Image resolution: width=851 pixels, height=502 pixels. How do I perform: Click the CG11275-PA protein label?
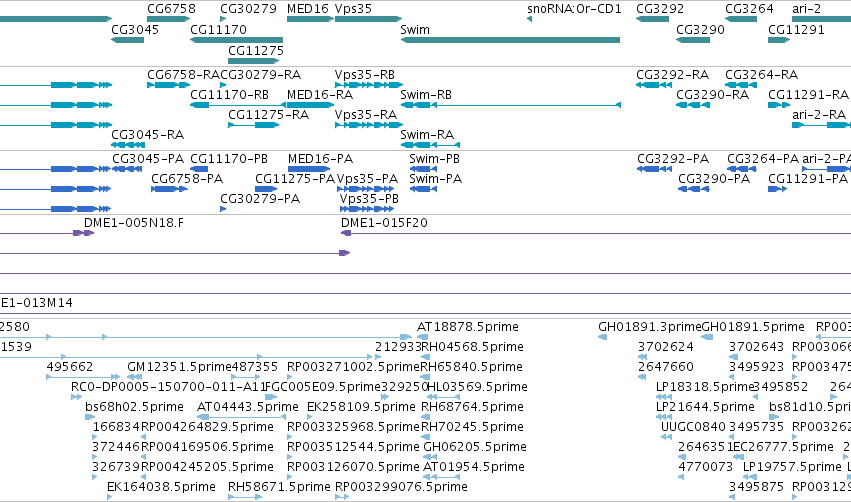tap(295, 179)
